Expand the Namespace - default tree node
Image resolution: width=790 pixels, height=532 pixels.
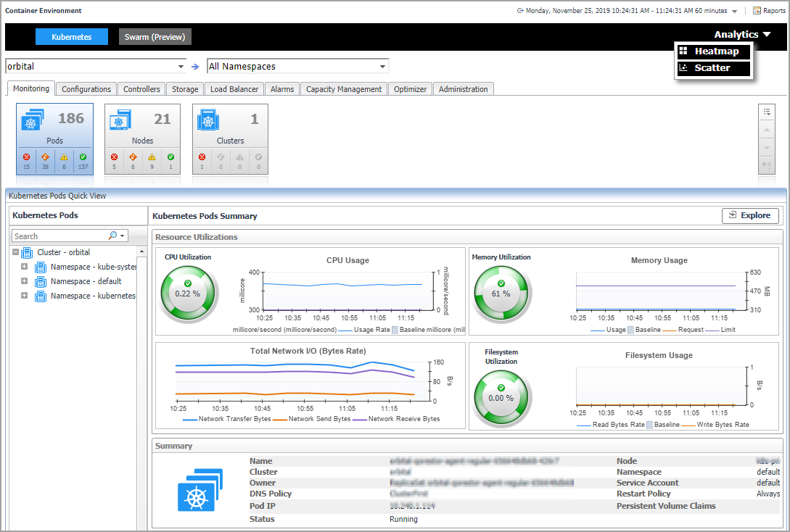click(25, 281)
